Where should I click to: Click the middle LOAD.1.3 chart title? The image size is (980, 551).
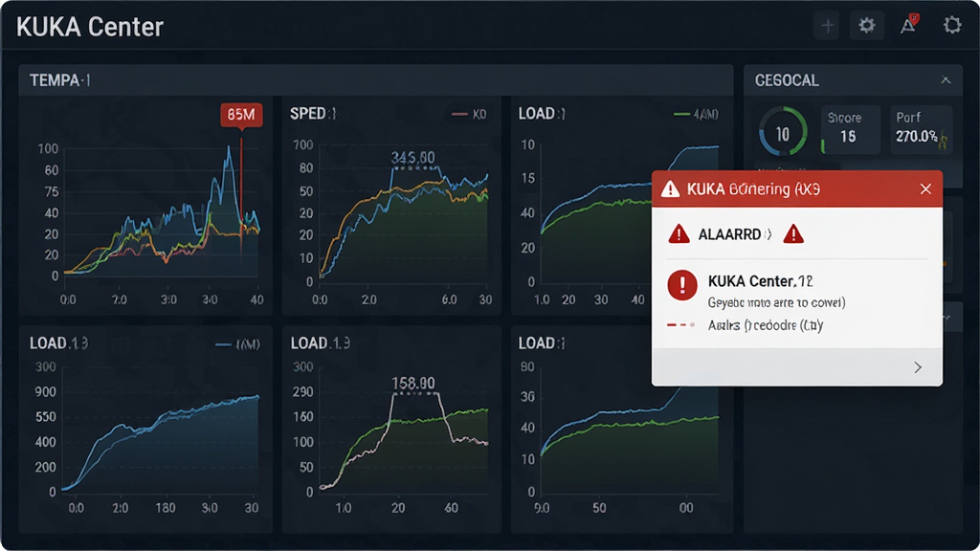point(320,343)
